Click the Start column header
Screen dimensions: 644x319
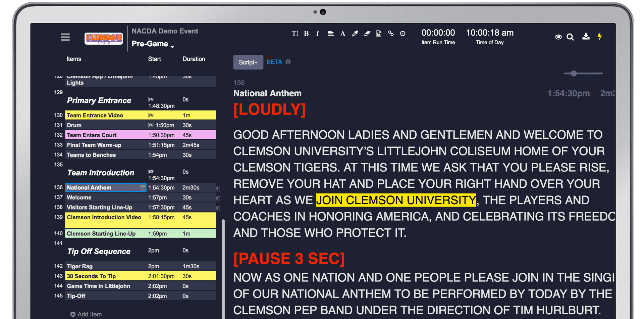click(155, 59)
